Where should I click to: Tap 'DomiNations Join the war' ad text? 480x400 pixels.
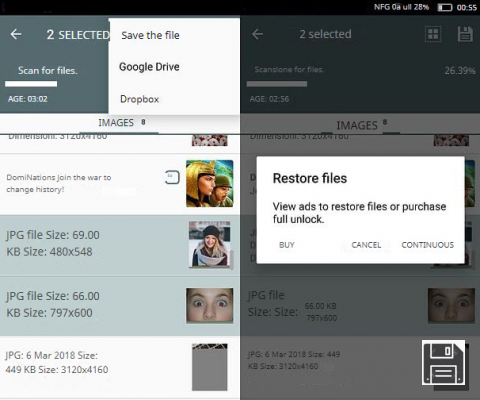click(59, 183)
